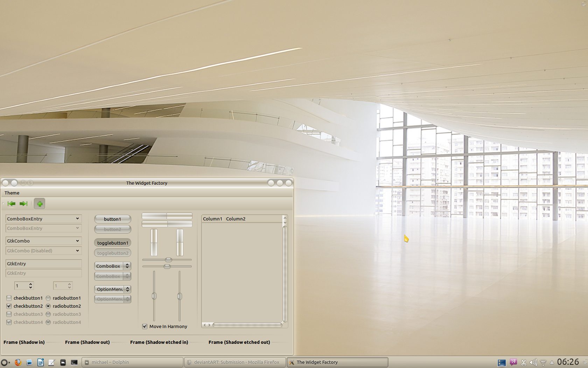Image resolution: width=588 pixels, height=368 pixels.
Task: Click the right vertical slider handle
Action: [180, 297]
